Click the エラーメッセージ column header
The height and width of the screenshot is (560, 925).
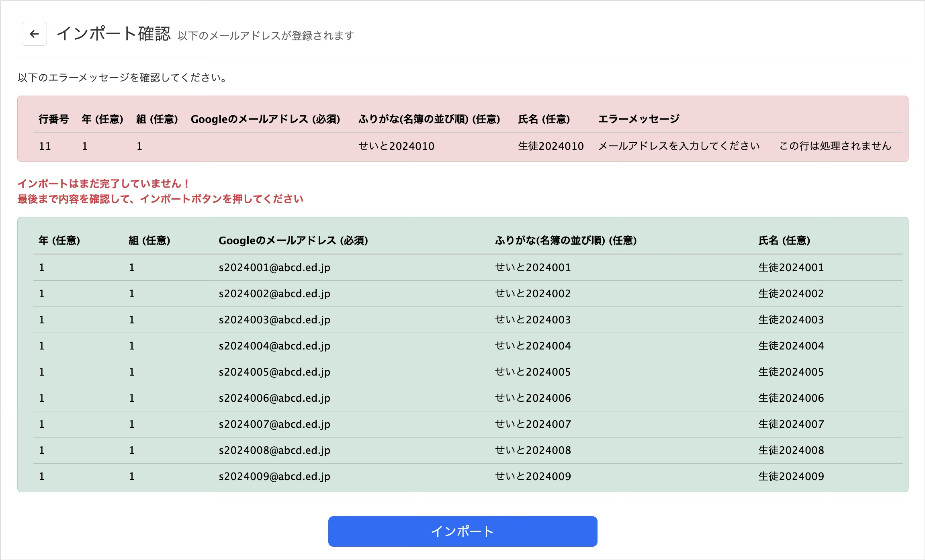638,119
